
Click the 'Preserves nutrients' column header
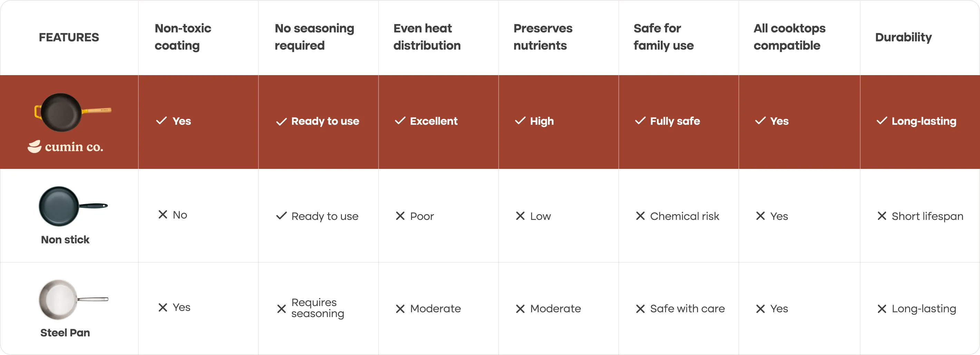point(542,37)
